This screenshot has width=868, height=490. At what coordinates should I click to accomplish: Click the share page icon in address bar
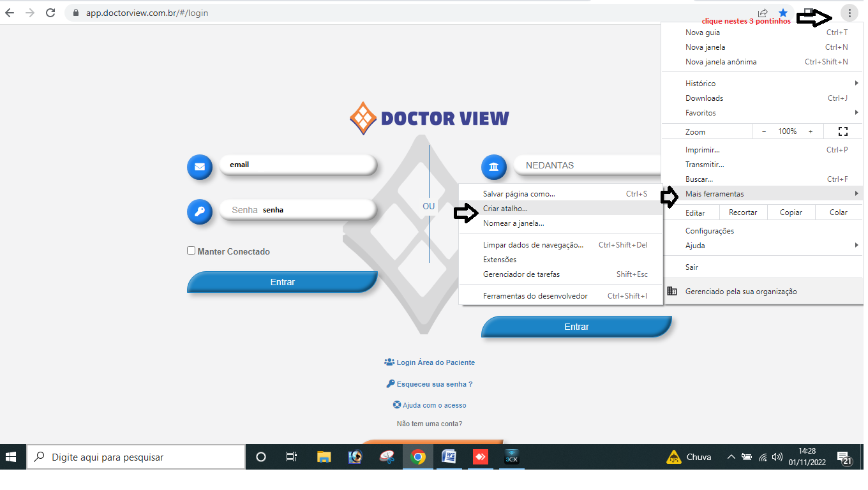tap(763, 13)
